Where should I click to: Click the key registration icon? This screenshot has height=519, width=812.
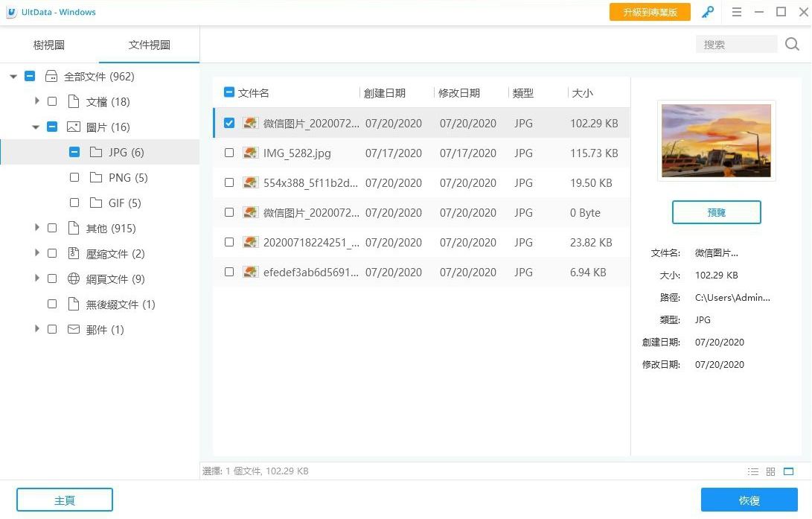(708, 12)
